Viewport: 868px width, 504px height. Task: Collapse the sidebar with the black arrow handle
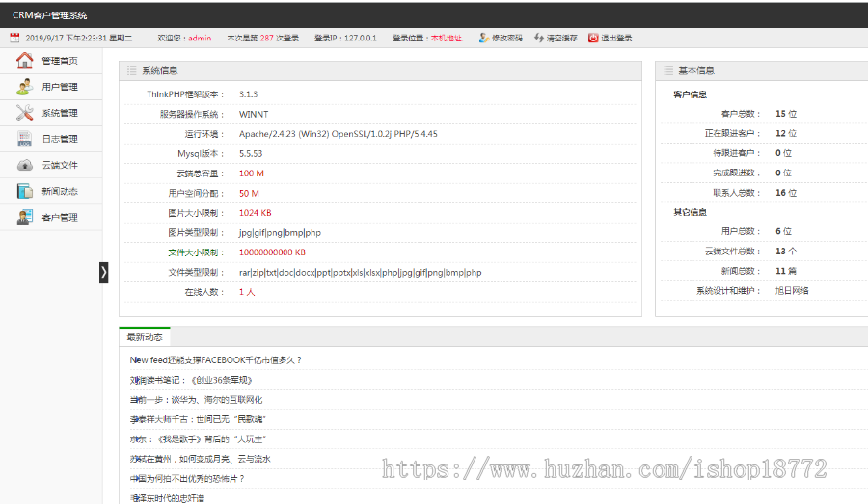(103, 273)
